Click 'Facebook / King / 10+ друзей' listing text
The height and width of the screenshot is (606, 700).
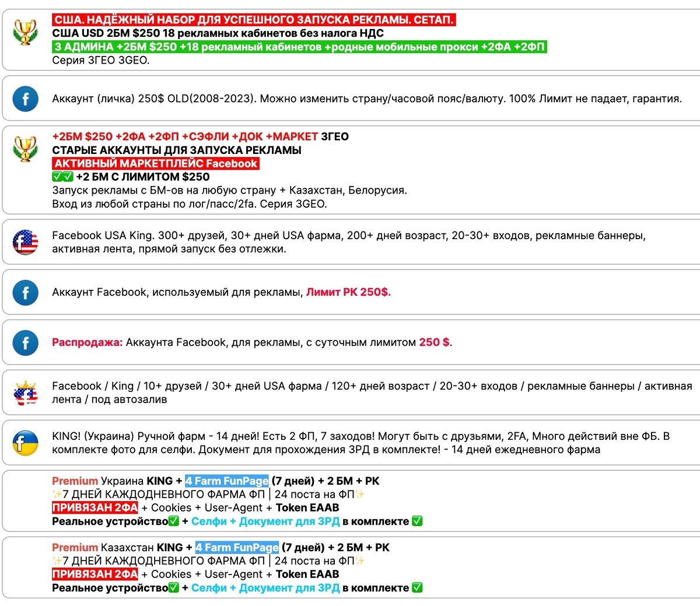tap(372, 393)
